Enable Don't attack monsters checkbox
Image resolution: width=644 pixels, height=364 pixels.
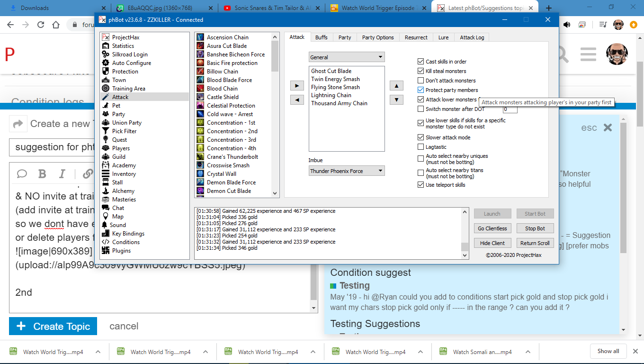click(420, 81)
